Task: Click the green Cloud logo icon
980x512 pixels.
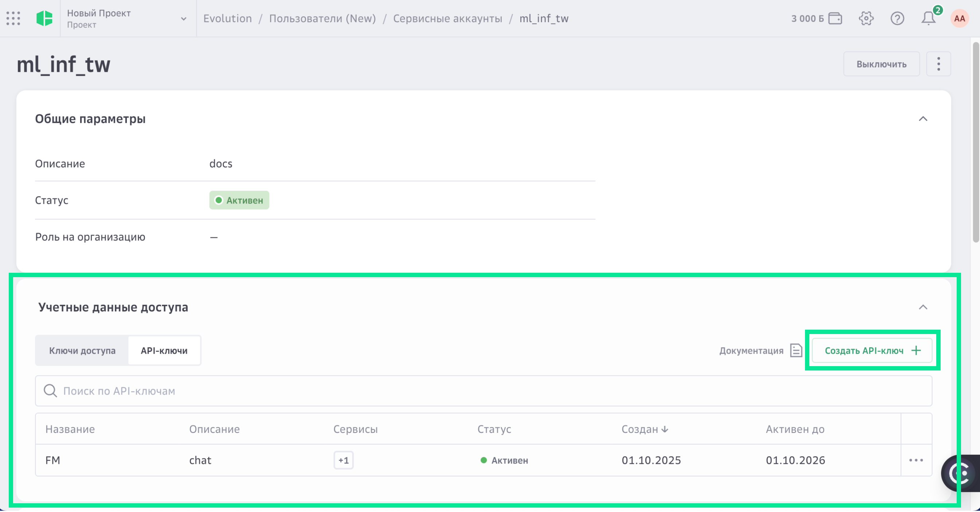Action: (44, 18)
